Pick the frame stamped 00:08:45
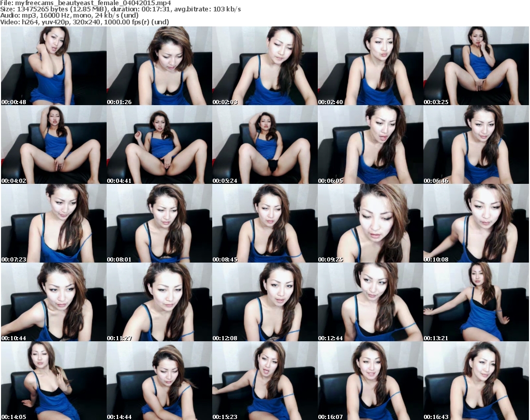Viewport: 530px width, 420px height. (x=264, y=223)
